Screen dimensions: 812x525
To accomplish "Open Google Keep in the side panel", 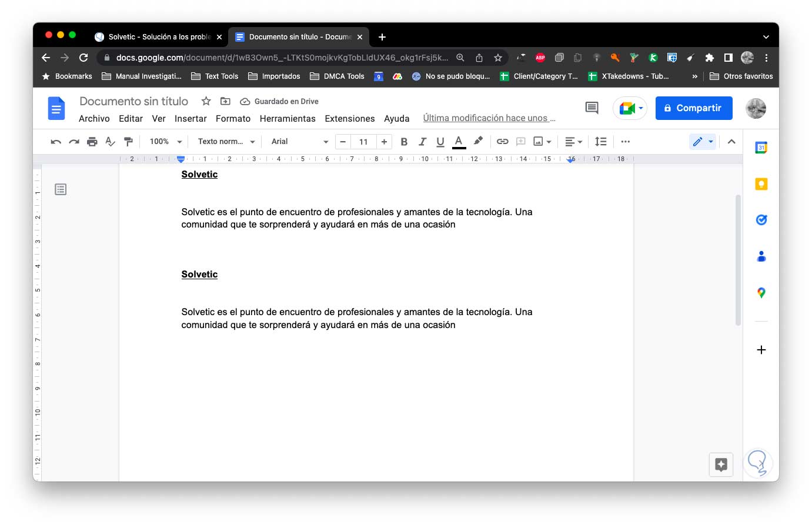I will (761, 184).
